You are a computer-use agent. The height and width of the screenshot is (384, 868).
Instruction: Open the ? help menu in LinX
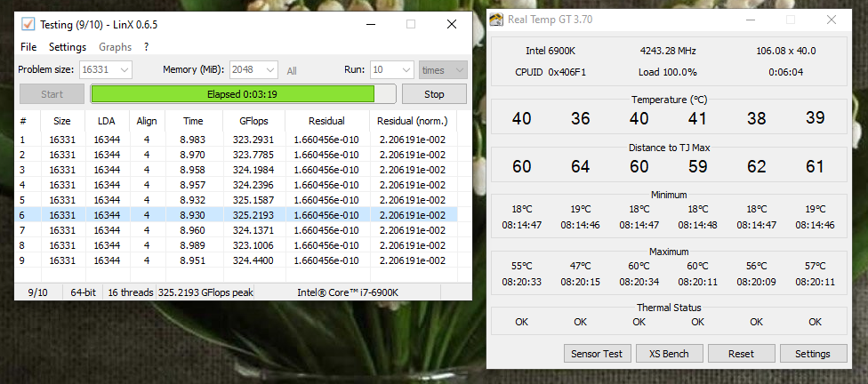point(146,47)
